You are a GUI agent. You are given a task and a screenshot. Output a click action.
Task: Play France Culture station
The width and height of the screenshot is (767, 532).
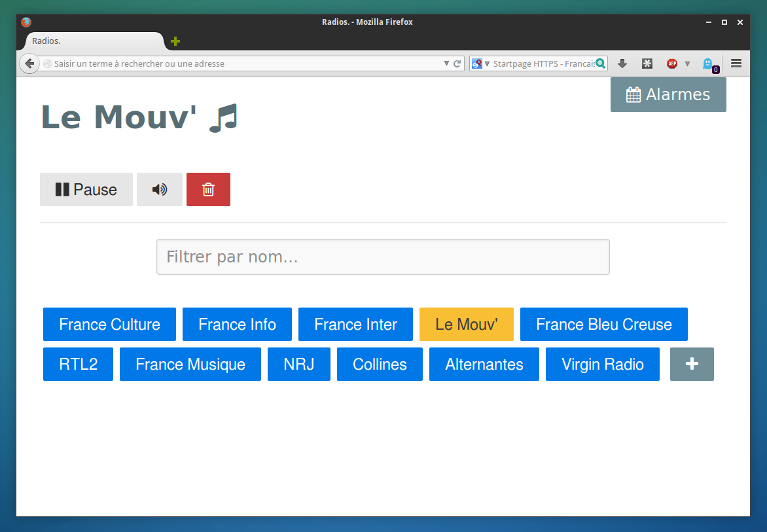[109, 324]
